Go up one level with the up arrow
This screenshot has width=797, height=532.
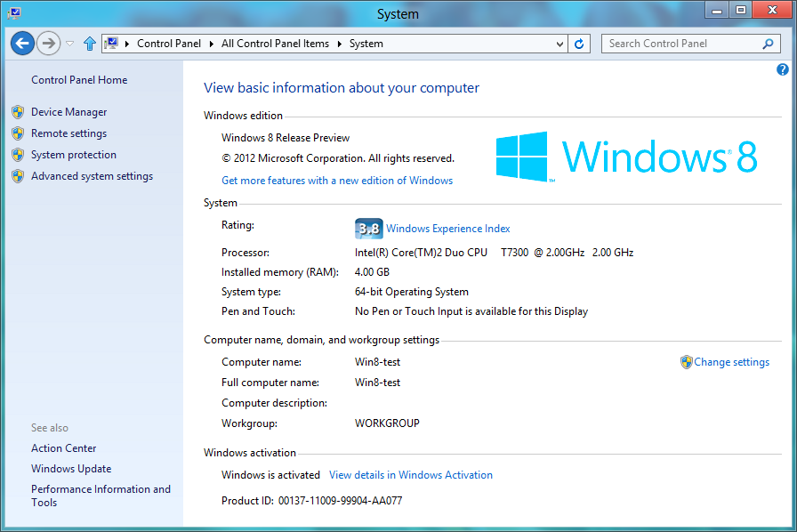(89, 42)
